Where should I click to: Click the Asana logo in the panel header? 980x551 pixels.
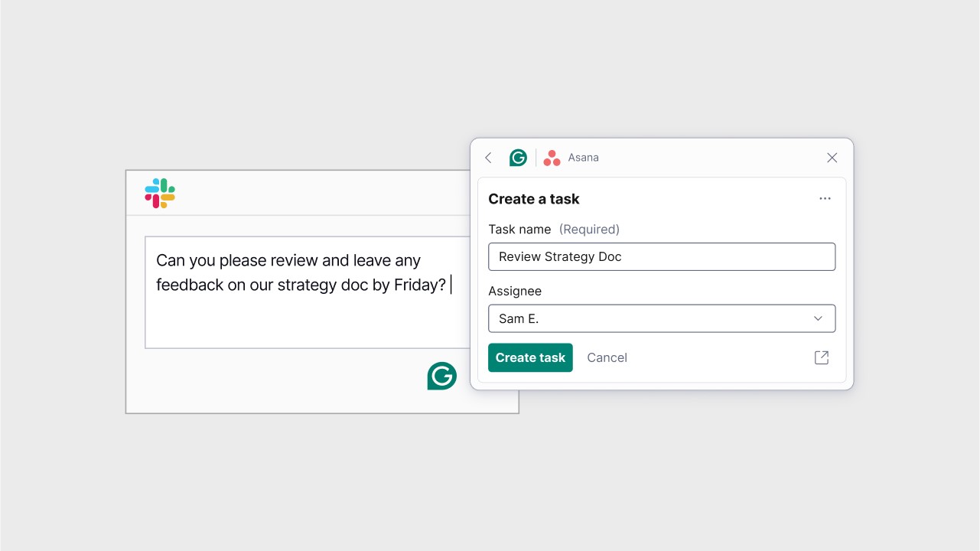(x=552, y=158)
